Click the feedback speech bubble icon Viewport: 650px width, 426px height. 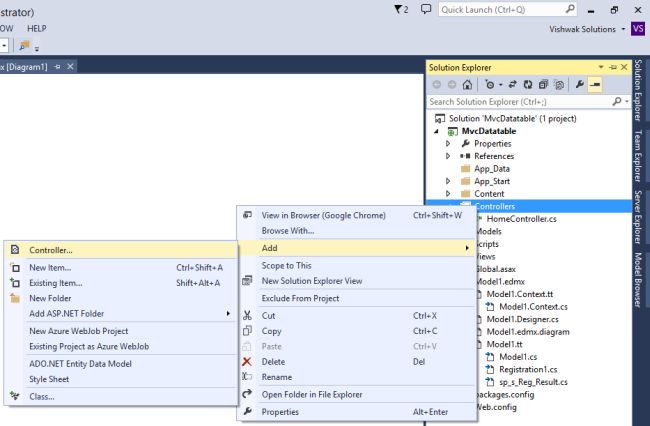(x=425, y=9)
